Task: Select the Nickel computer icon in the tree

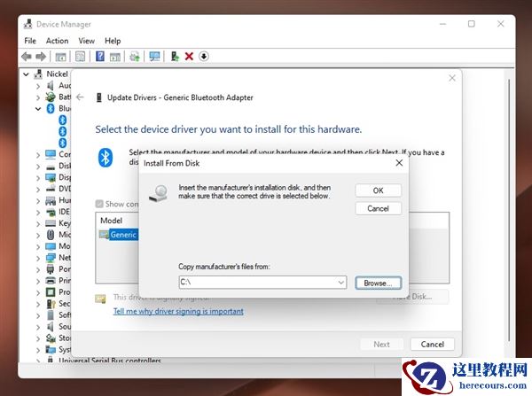Action: pyautogui.click(x=38, y=74)
